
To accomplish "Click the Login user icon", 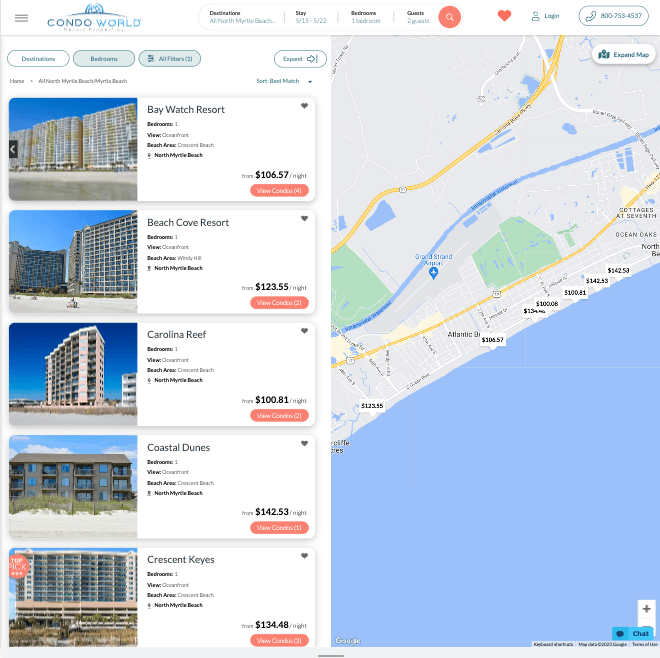I will [x=535, y=16].
